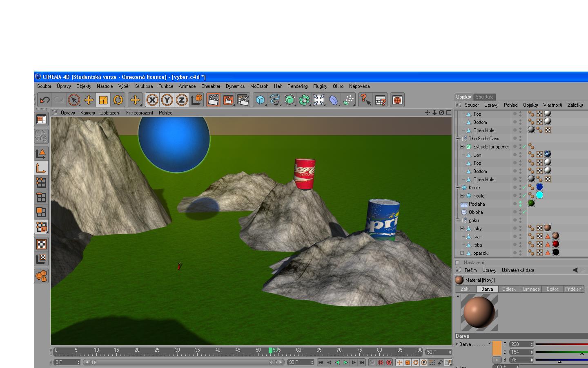This screenshot has width=588, height=368.
Task: Expand Extrude for opener object
Action: [462, 147]
